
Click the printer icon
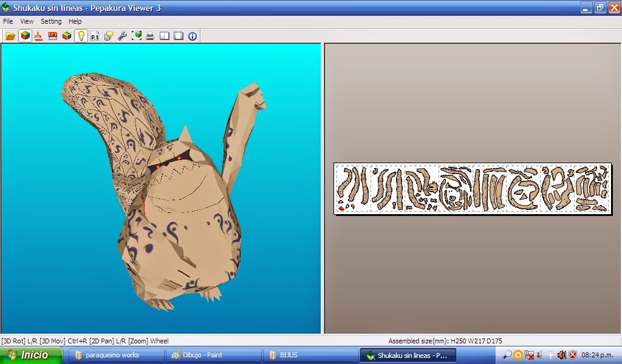[x=150, y=36]
